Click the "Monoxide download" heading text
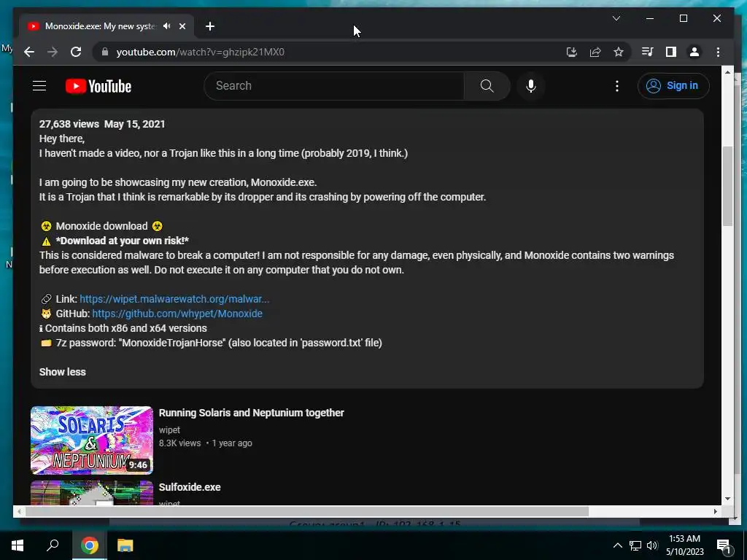The width and height of the screenshot is (747, 560). tap(101, 226)
